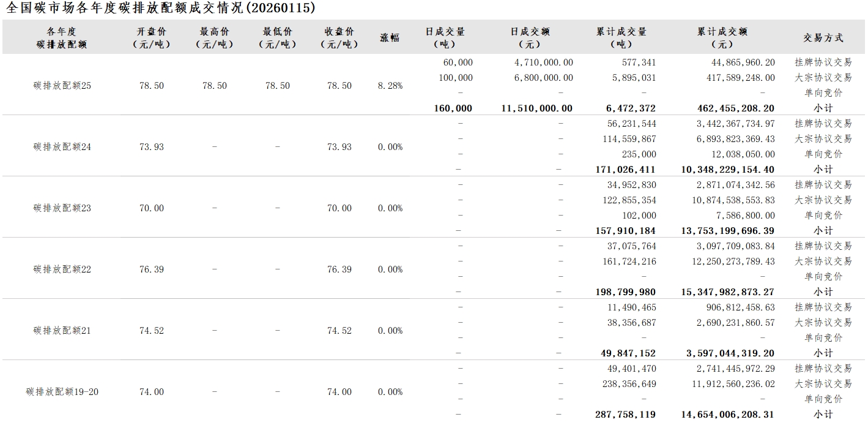Click the 最高价 column header
This screenshot has height=425, width=868.
[x=214, y=37]
